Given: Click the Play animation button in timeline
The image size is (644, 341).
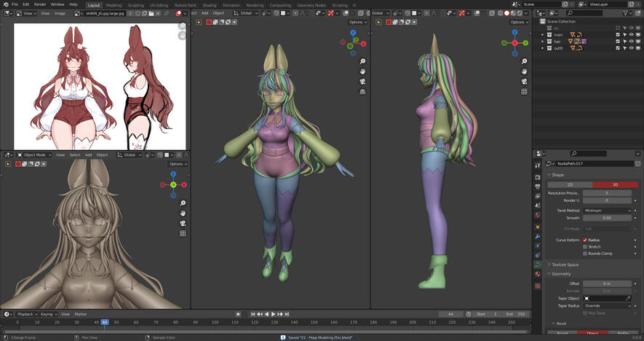Looking at the screenshot, I should [x=273, y=314].
